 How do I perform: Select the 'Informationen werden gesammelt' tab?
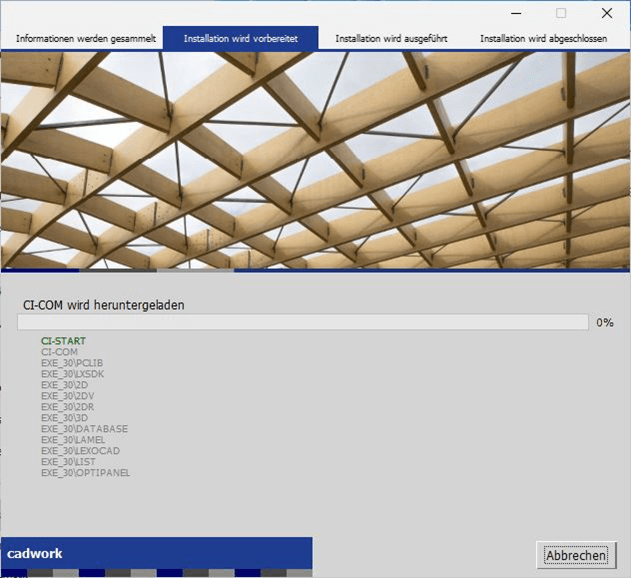(x=86, y=38)
